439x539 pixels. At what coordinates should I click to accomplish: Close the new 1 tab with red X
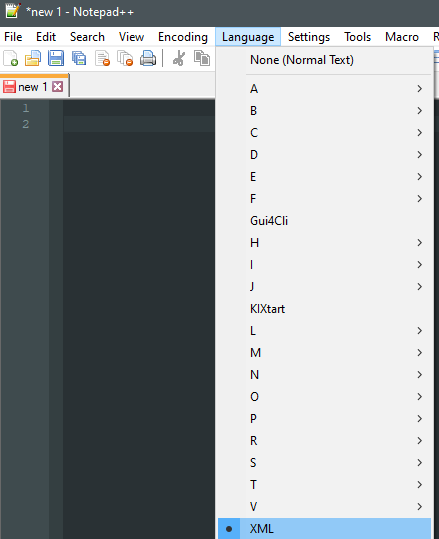[57, 87]
